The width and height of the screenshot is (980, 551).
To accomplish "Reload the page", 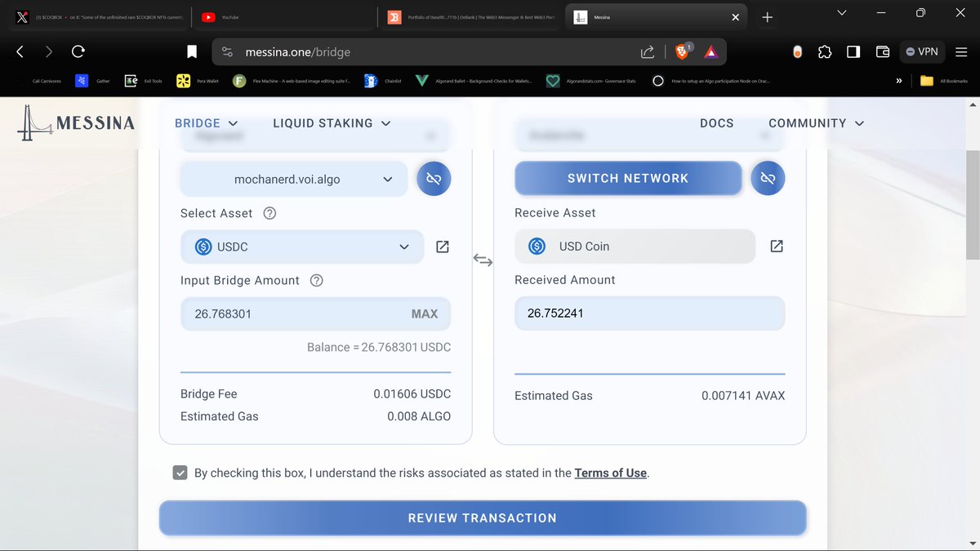I will click(x=78, y=51).
